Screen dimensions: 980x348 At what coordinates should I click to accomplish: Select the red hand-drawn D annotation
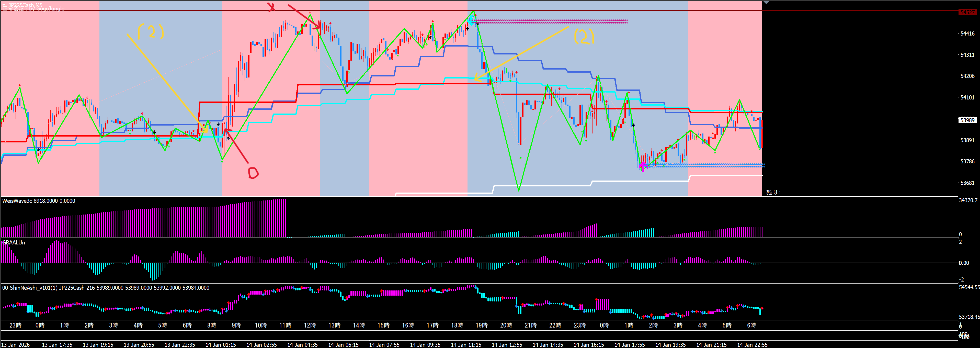(253, 173)
